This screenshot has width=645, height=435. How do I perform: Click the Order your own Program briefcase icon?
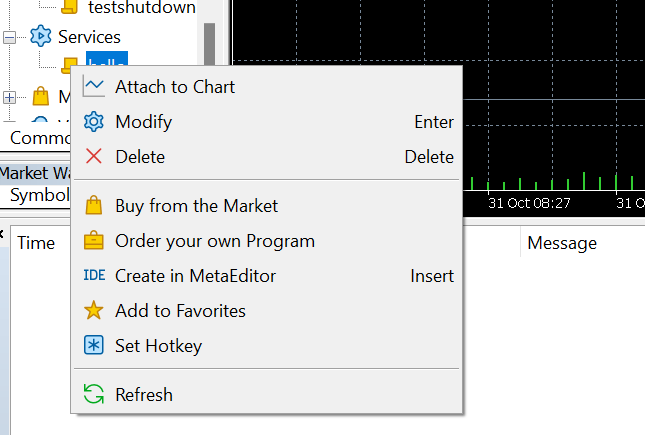pos(94,240)
